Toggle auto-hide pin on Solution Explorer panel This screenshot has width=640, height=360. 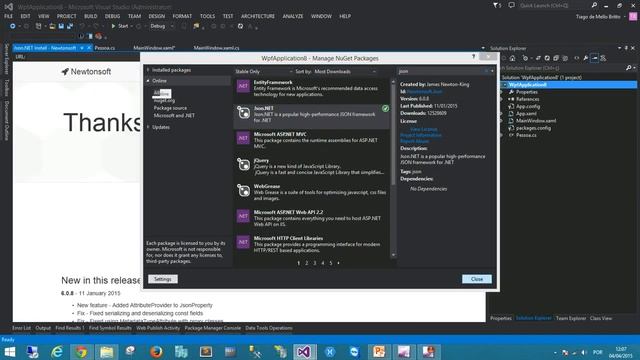[626, 48]
